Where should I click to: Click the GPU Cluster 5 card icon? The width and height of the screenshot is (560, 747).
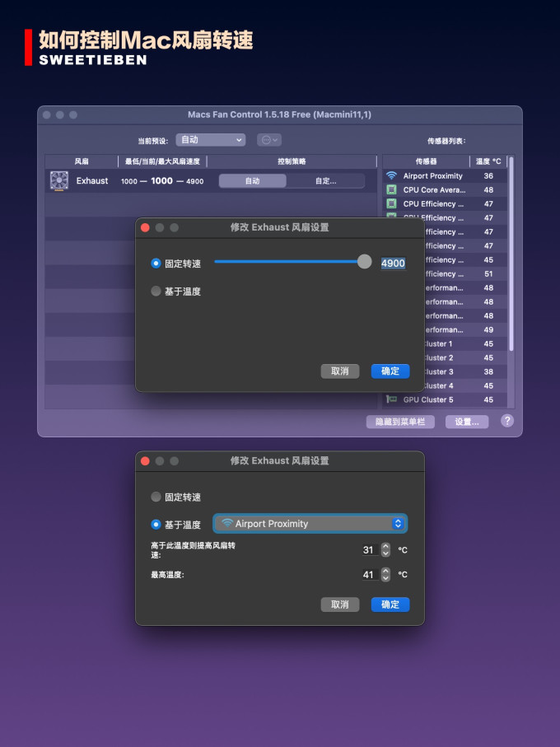click(x=391, y=399)
